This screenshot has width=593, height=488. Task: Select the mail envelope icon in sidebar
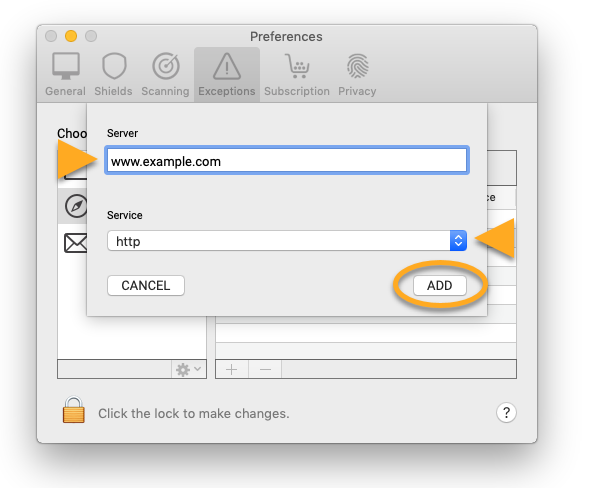click(75, 243)
